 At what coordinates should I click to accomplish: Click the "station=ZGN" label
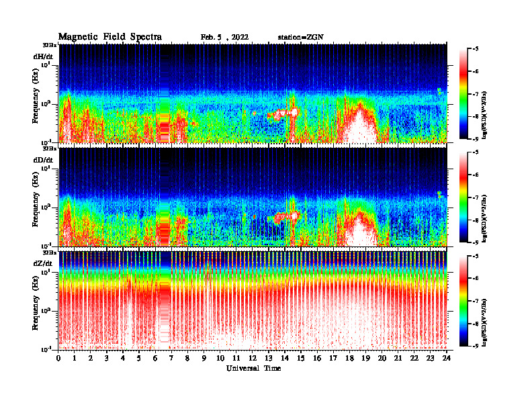tap(301, 38)
